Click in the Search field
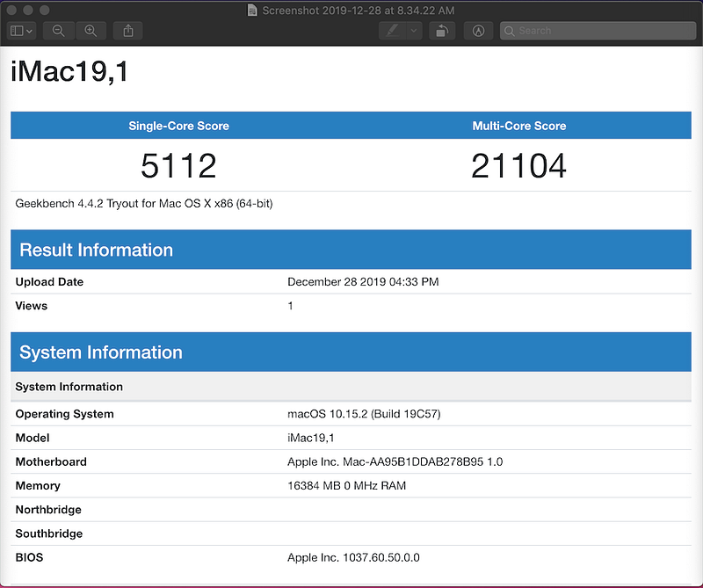 (x=598, y=31)
